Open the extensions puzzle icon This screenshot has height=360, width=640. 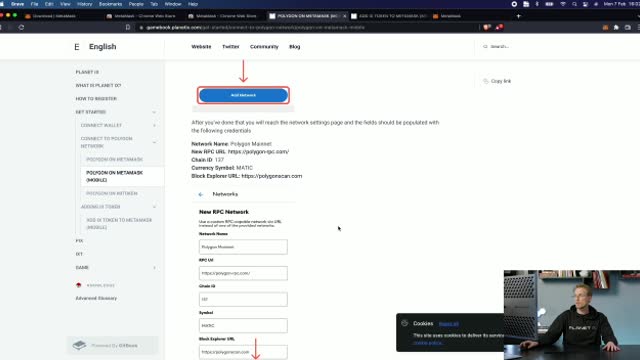[x=616, y=27]
